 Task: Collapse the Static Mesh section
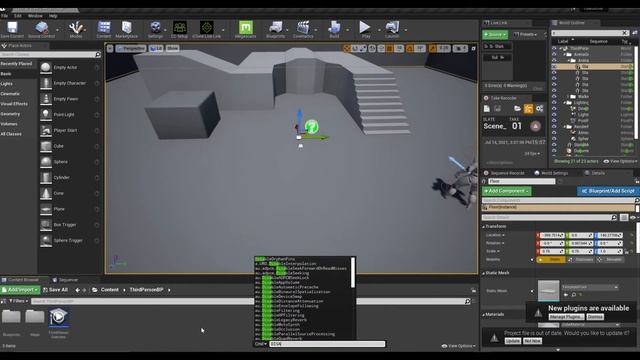(483, 273)
